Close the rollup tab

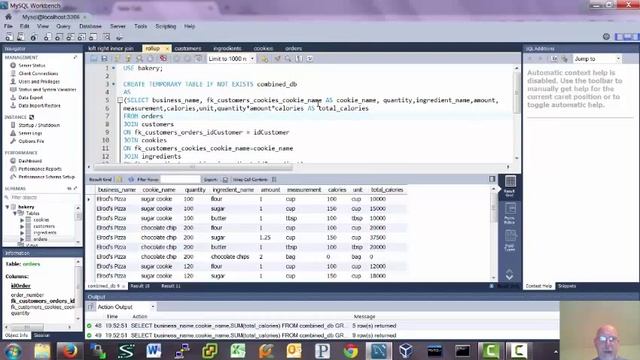pyautogui.click(x=167, y=49)
